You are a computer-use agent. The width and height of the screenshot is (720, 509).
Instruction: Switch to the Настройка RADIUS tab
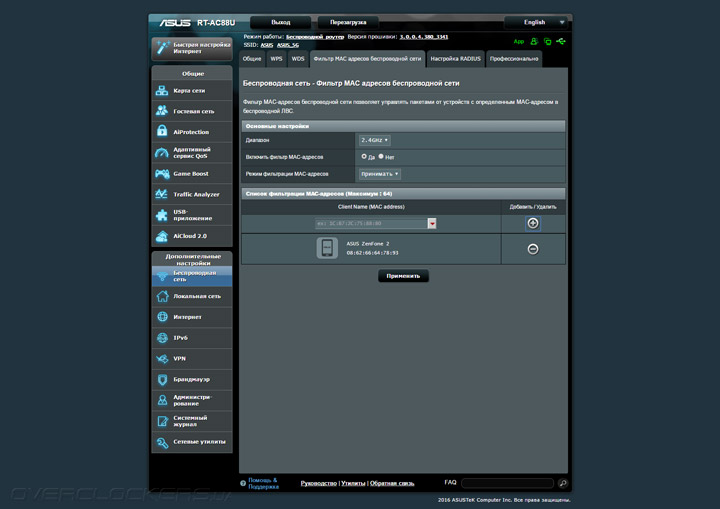tap(456, 59)
